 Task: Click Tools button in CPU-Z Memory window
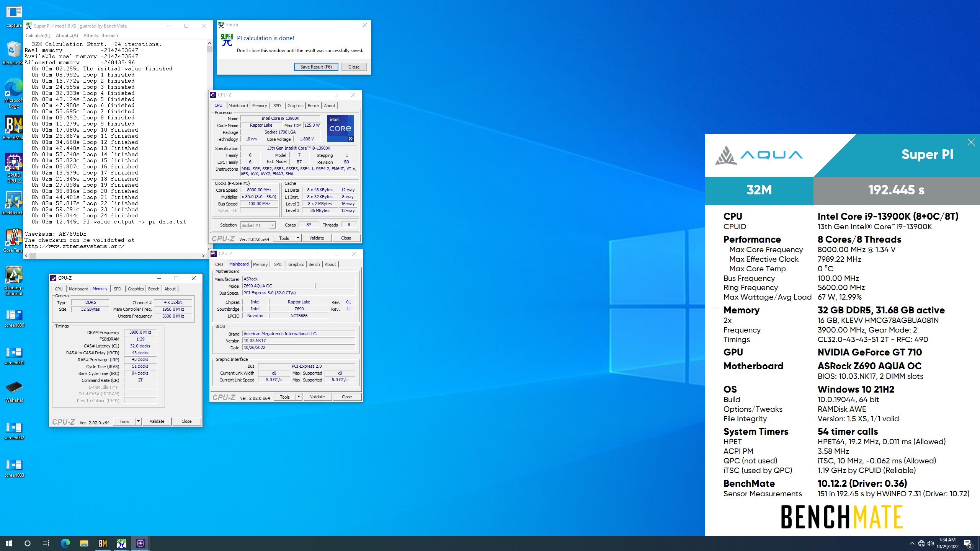pos(124,421)
